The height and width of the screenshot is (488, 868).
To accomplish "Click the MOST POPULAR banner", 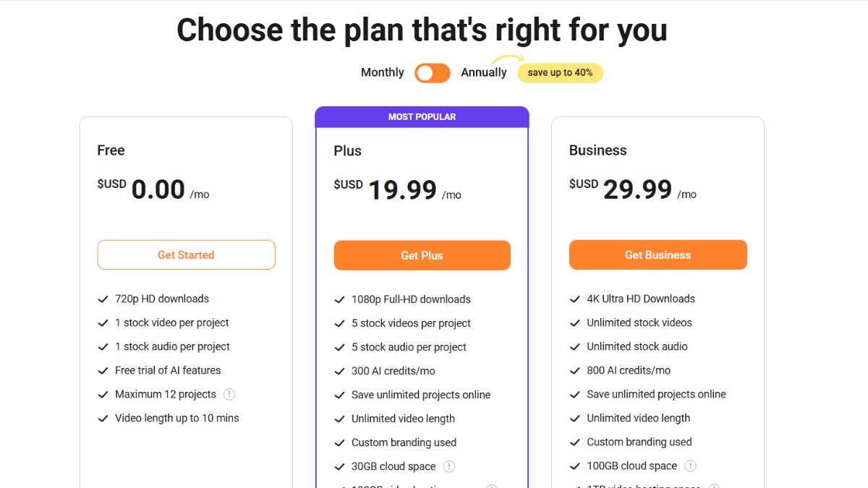I will pos(422,117).
